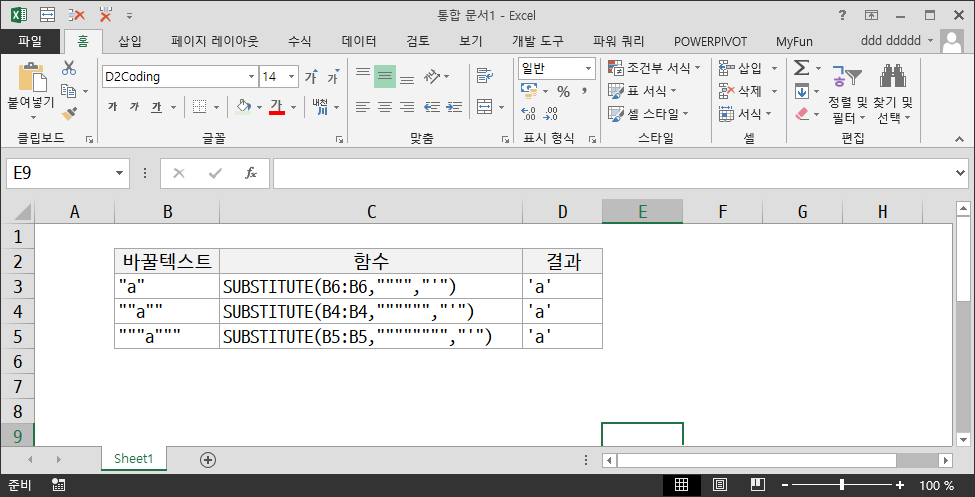Increase font size button
The image size is (975, 497).
(311, 77)
